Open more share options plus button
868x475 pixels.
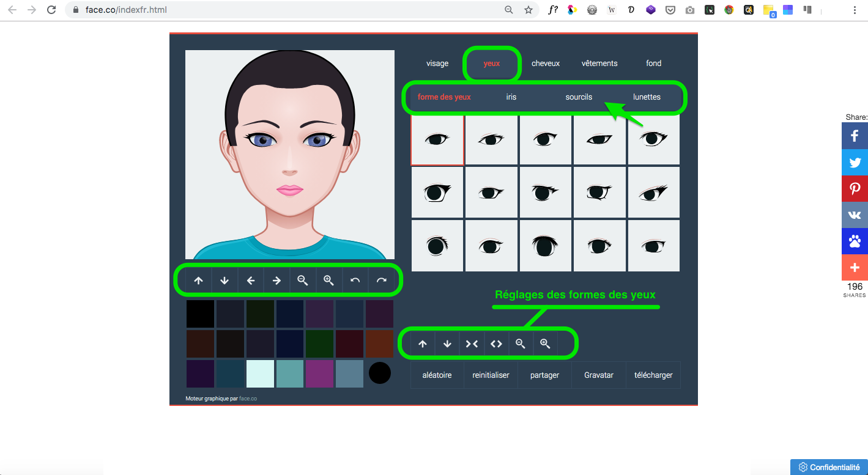[x=855, y=268]
